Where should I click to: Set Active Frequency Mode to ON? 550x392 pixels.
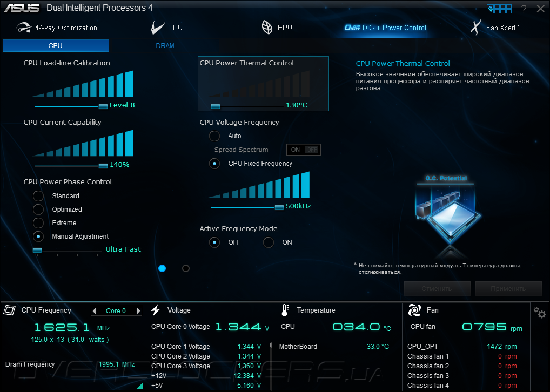[269, 242]
